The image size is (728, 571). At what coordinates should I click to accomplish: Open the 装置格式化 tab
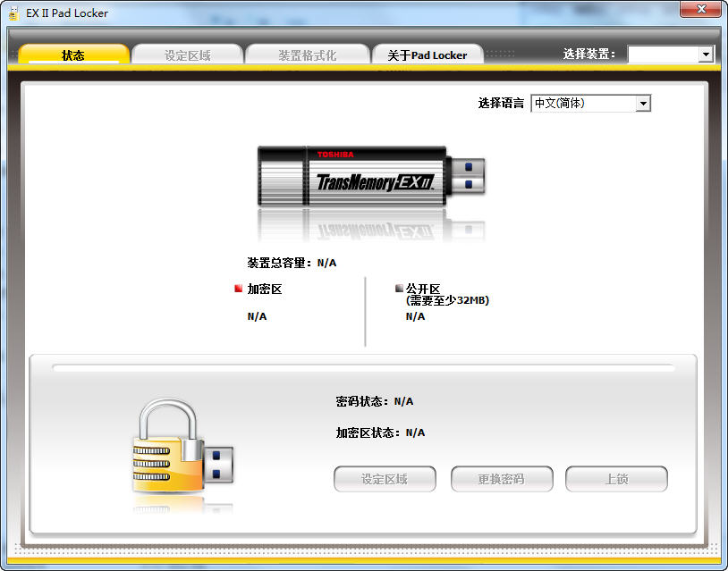[308, 55]
